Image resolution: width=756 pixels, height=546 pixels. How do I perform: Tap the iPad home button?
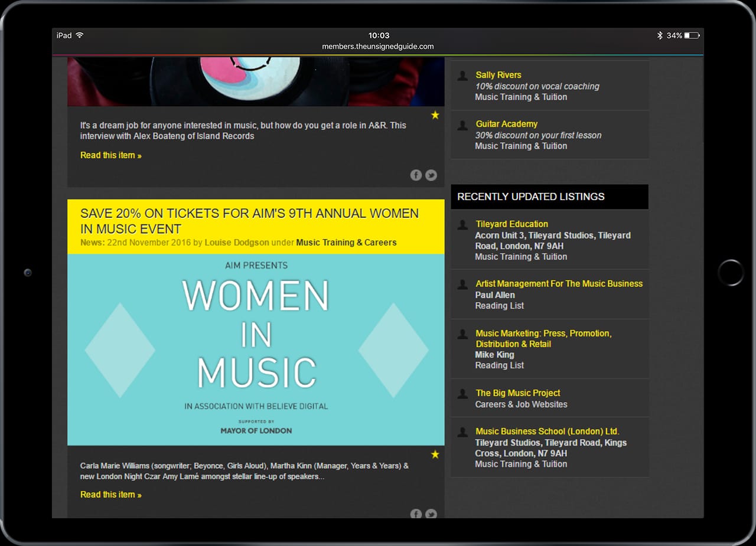(x=731, y=273)
